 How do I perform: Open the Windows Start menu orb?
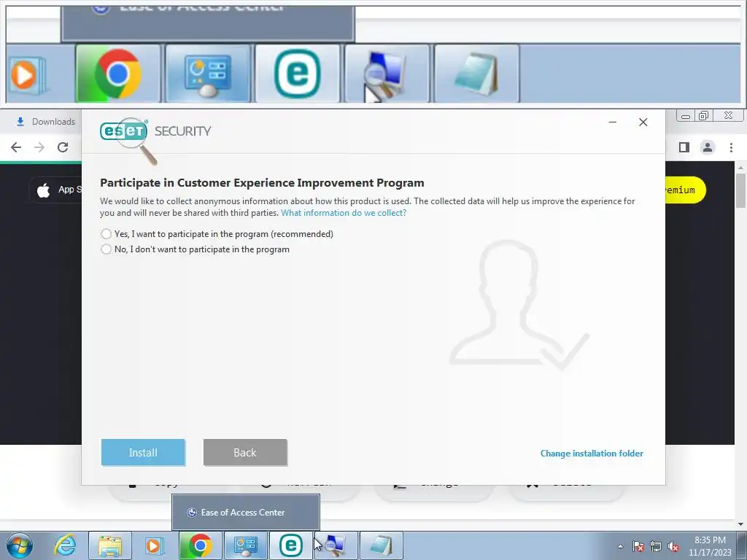point(20,545)
